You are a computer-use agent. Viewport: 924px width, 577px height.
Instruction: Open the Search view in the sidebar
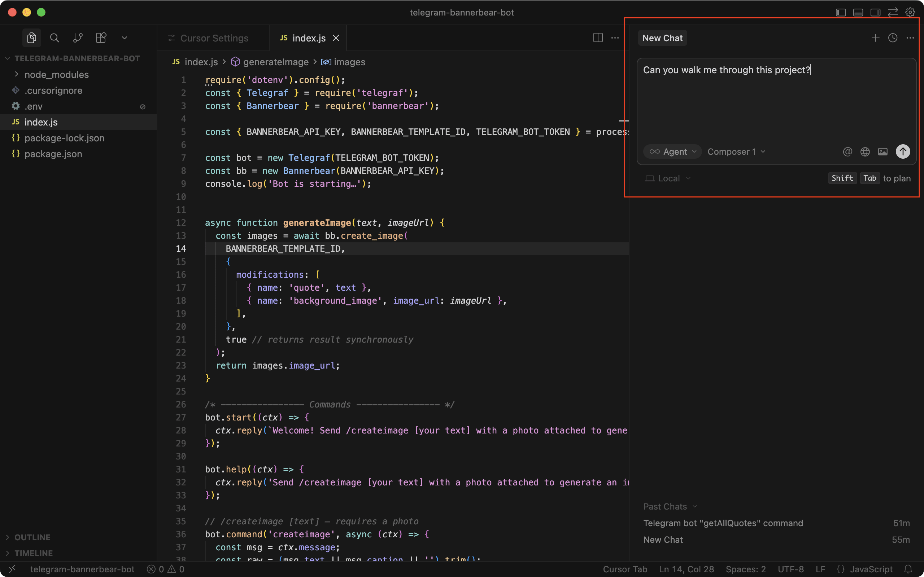pos(55,38)
